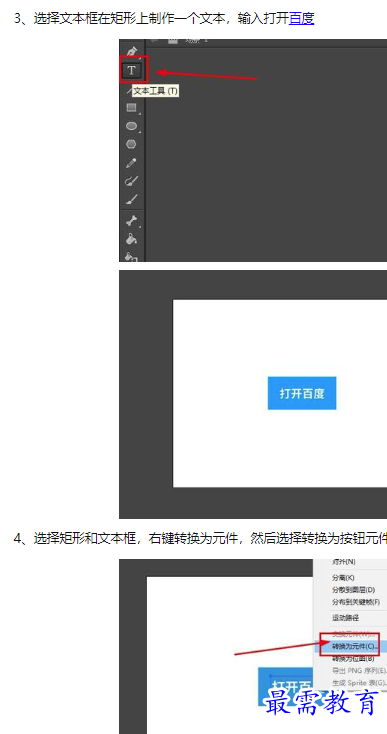
Task: Choose 分散到图层(D) in context menu
Action: 353,589
